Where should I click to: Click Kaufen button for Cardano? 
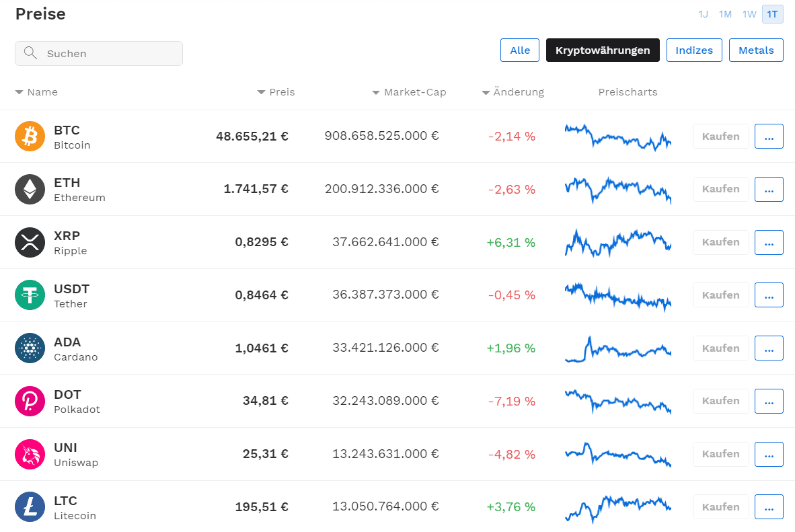click(720, 348)
